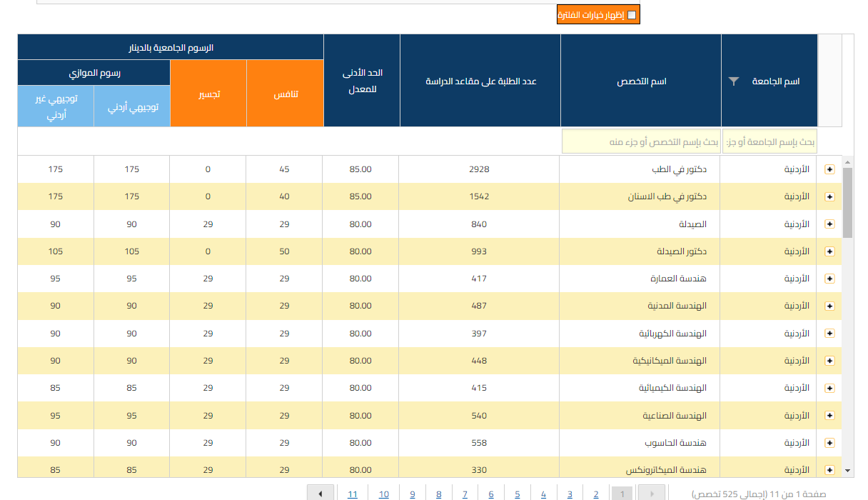Expand details for دكتور في طب الاسنان row
Image resolution: width=868 pixels, height=500 pixels.
click(829, 196)
